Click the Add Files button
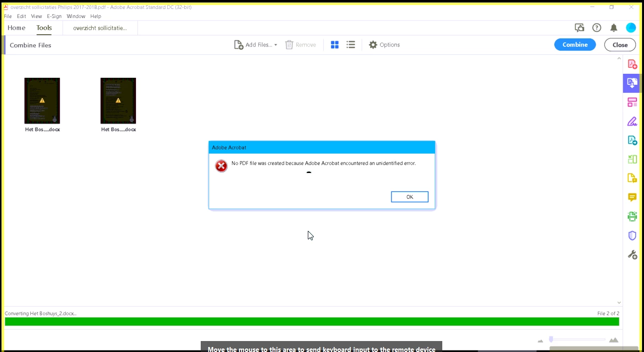Image resolution: width=644 pixels, height=352 pixels. (253, 45)
